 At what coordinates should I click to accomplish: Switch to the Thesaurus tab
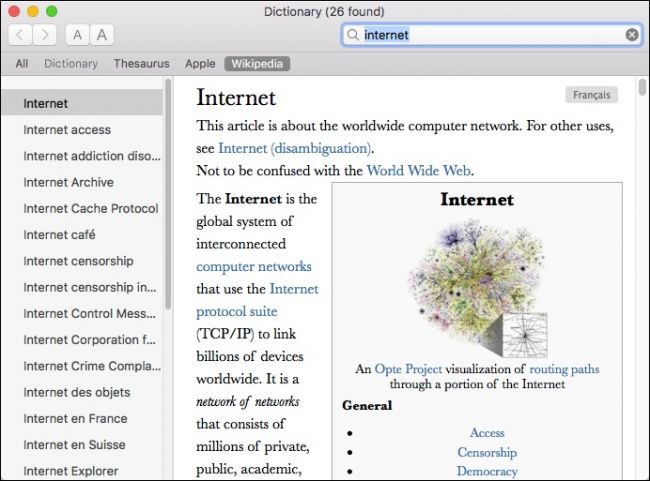click(x=141, y=63)
